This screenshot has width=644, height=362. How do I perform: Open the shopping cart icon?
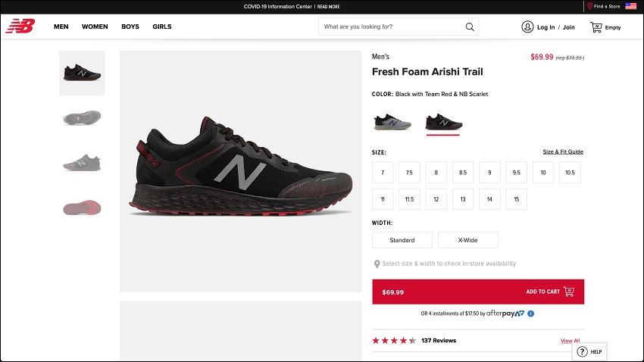point(596,27)
